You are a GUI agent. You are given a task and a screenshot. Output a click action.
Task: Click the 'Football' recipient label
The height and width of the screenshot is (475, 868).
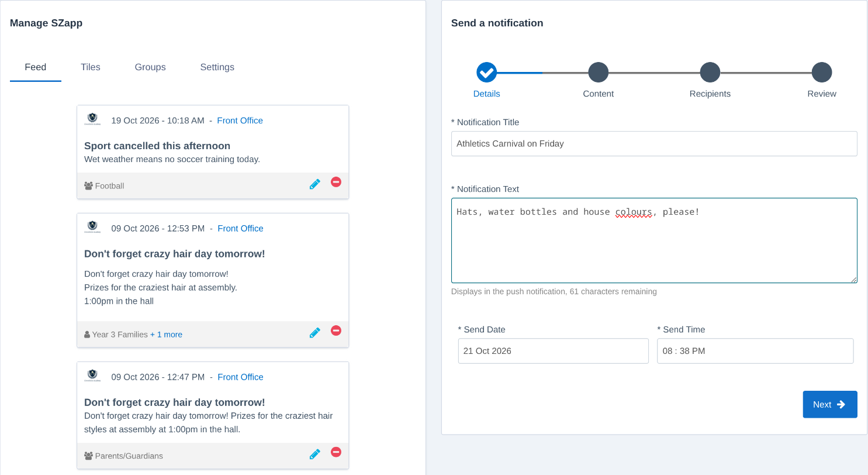coord(110,185)
